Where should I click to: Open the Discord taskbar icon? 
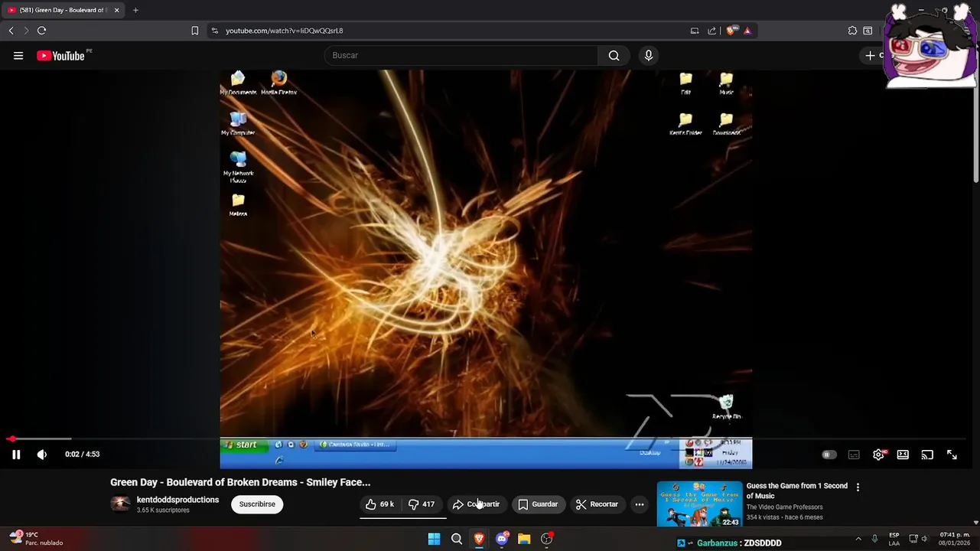(x=502, y=539)
